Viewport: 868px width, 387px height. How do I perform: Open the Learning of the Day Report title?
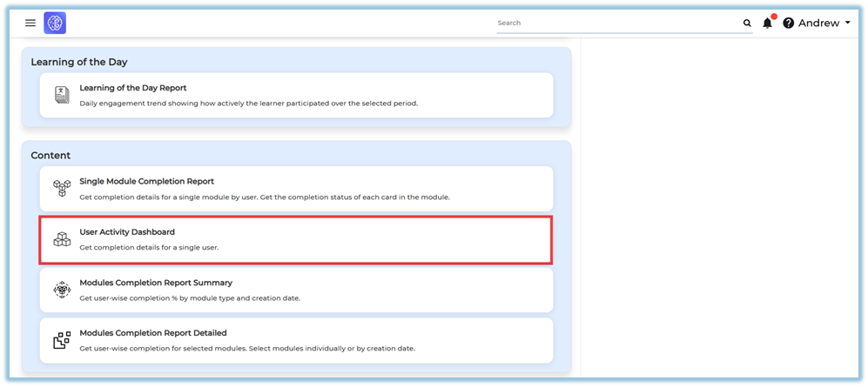(x=132, y=88)
